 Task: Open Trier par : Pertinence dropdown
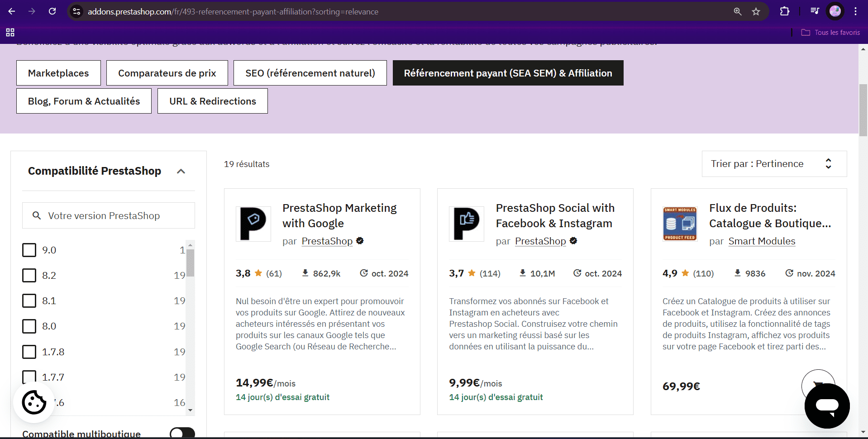[774, 164]
